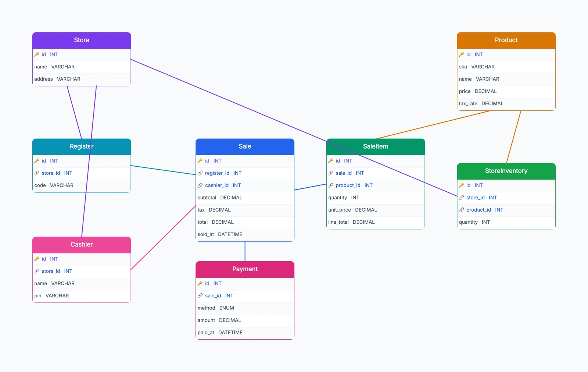Click the link icon beside register_id

(x=200, y=173)
